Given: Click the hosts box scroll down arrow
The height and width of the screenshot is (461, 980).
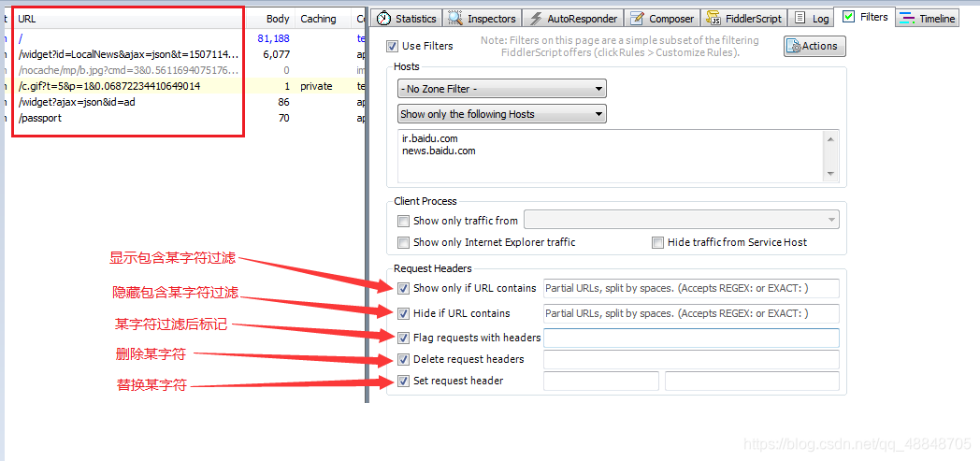Looking at the screenshot, I should (830, 172).
